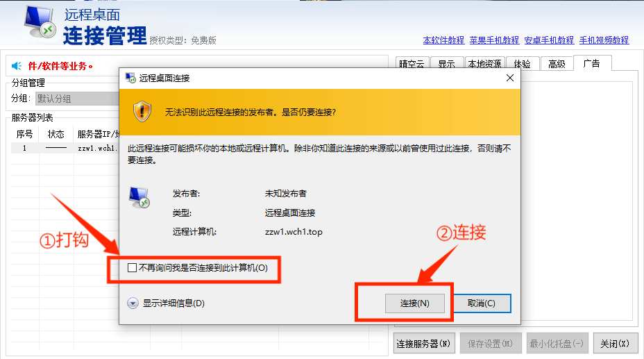Click the yellow warning shield icon
The image size is (644, 359).
coord(142,111)
